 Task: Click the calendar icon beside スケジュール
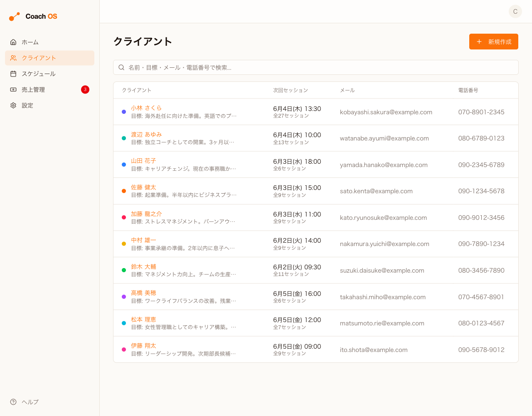point(13,74)
